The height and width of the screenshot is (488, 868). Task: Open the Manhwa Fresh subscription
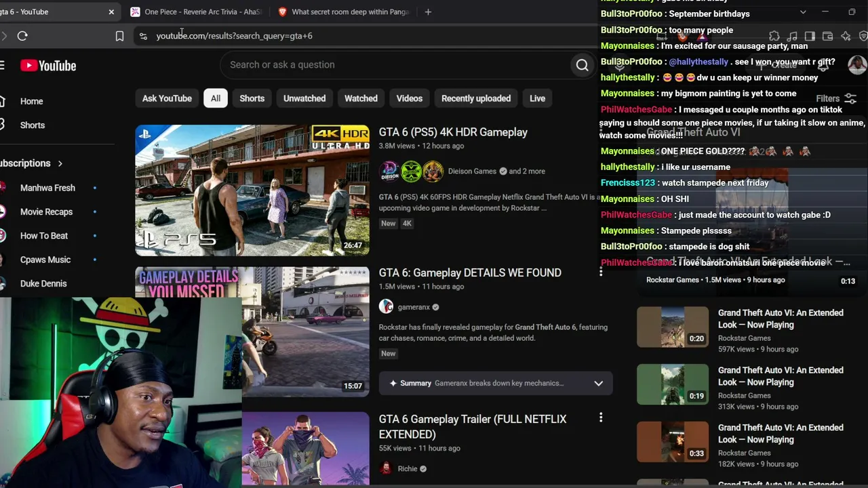point(47,188)
